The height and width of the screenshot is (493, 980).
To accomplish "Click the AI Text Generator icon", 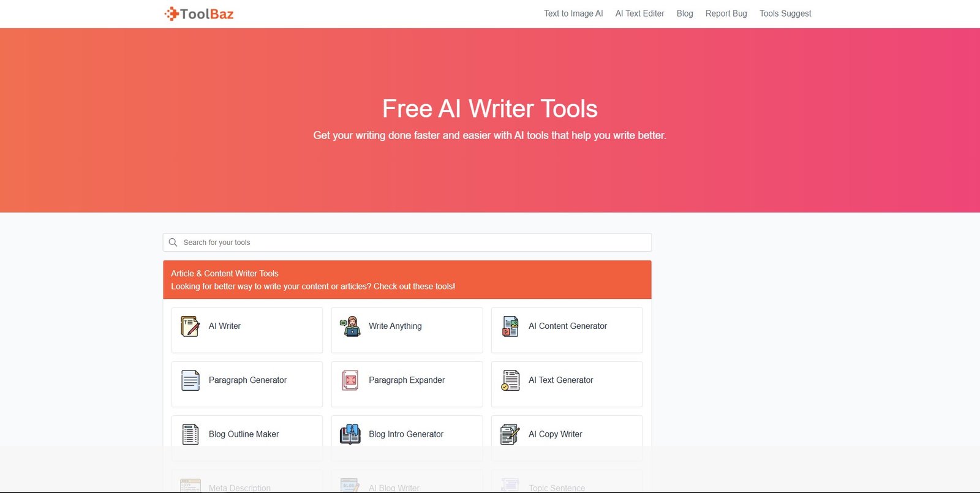I will pos(510,380).
